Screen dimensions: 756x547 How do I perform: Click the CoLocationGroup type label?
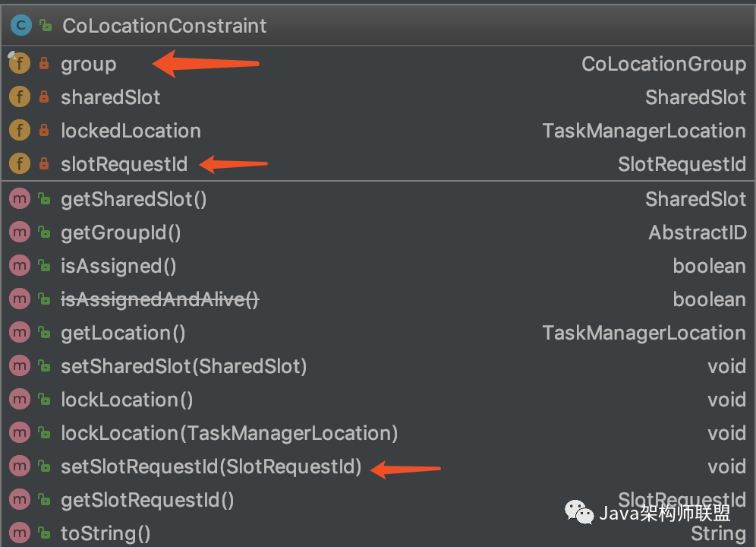pyautogui.click(x=663, y=64)
